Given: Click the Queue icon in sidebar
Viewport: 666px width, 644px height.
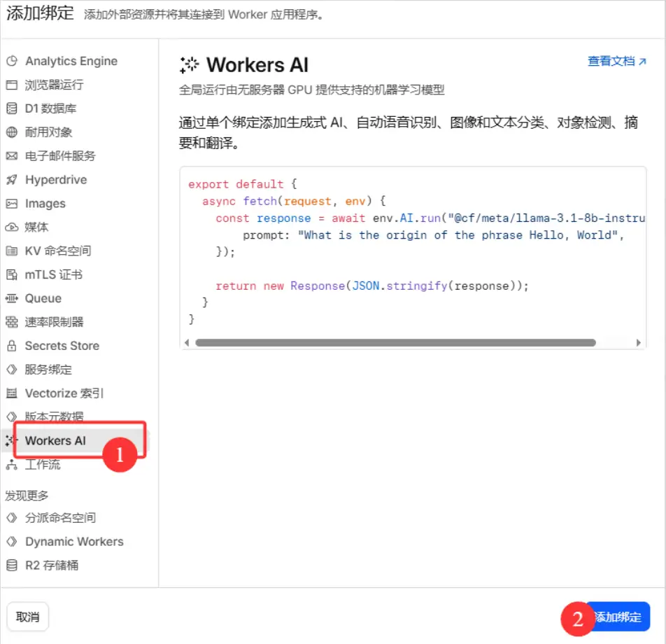Looking at the screenshot, I should click(12, 298).
